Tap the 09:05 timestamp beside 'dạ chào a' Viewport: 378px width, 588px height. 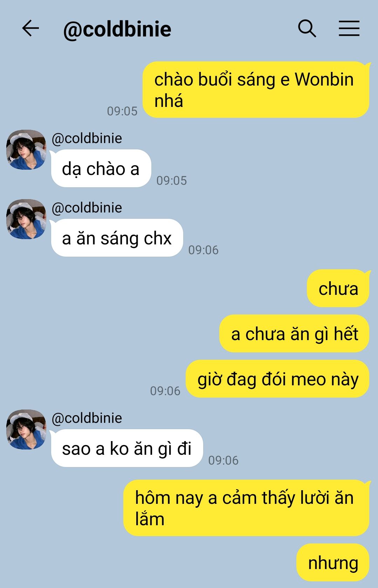(172, 181)
